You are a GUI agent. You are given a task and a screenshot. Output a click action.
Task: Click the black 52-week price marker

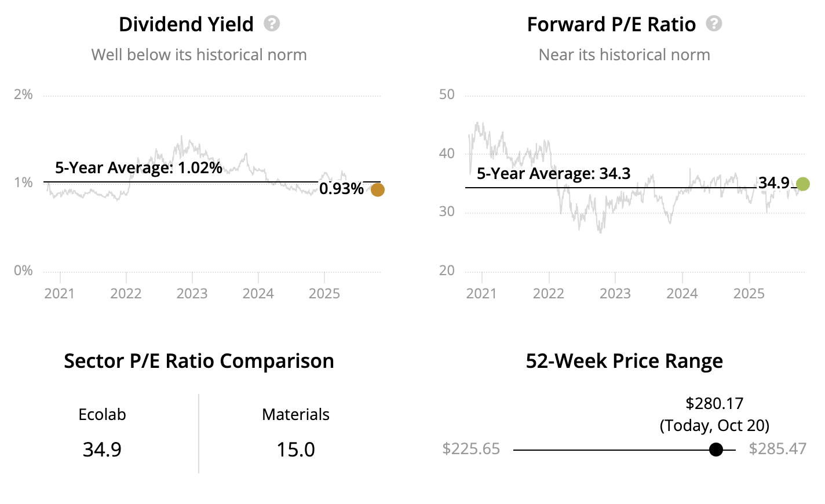coord(716,450)
